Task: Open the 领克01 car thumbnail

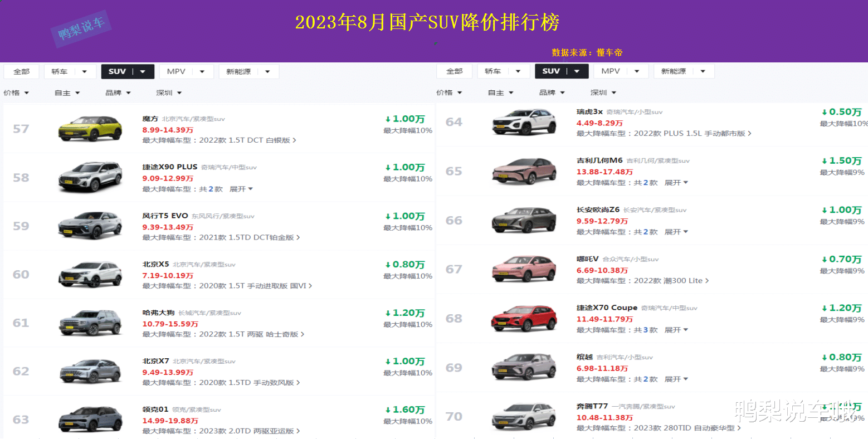Action: (90, 420)
